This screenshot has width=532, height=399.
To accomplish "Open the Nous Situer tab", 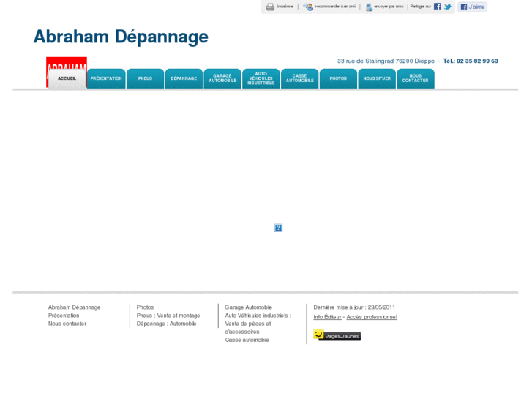I will [x=377, y=78].
